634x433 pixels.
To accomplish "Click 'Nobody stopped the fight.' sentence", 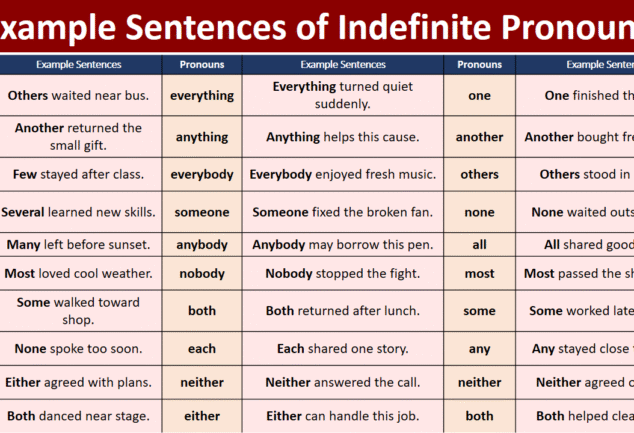I will pyautogui.click(x=343, y=274).
